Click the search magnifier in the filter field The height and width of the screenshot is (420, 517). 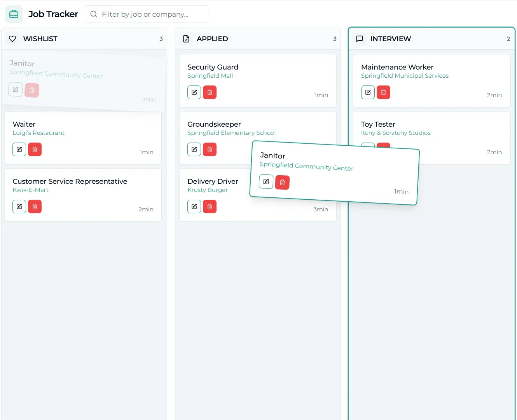click(93, 14)
